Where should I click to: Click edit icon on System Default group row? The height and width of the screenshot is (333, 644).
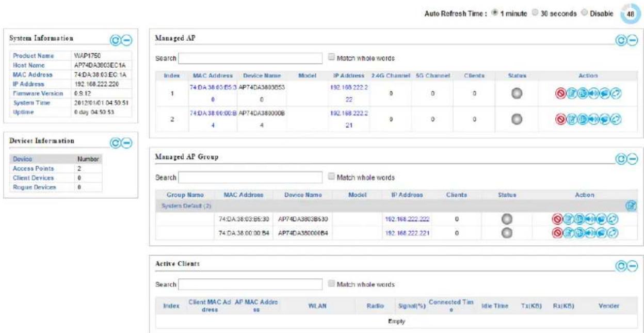pyautogui.click(x=630, y=206)
